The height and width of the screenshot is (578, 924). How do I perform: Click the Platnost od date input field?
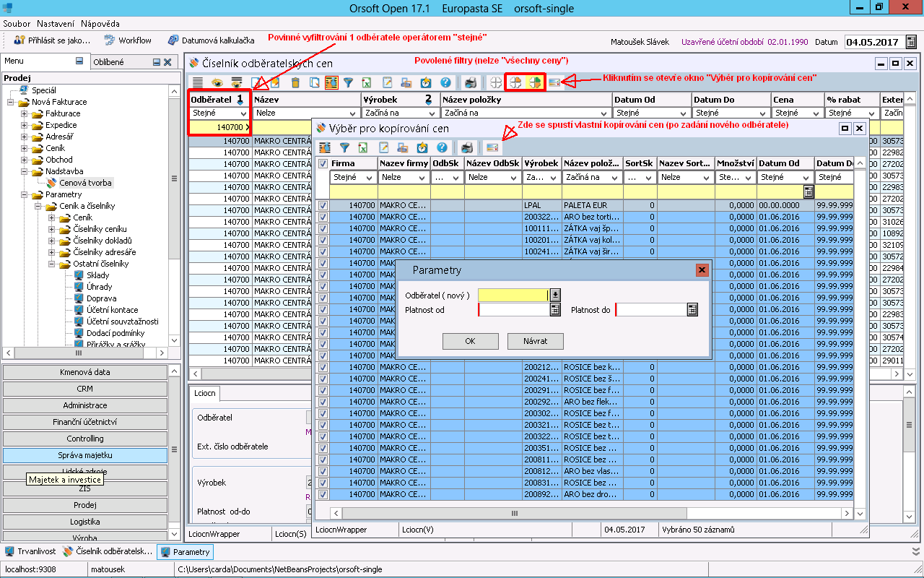(x=513, y=309)
